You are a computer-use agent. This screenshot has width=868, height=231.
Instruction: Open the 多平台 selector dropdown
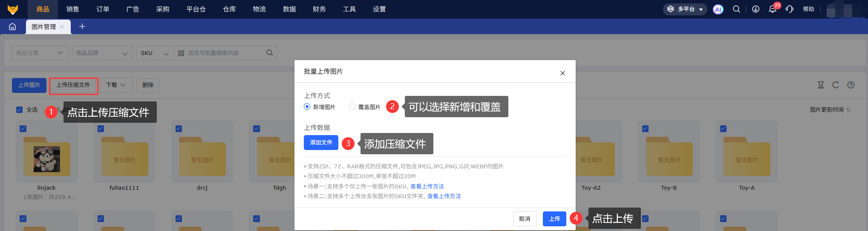pyautogui.click(x=685, y=9)
